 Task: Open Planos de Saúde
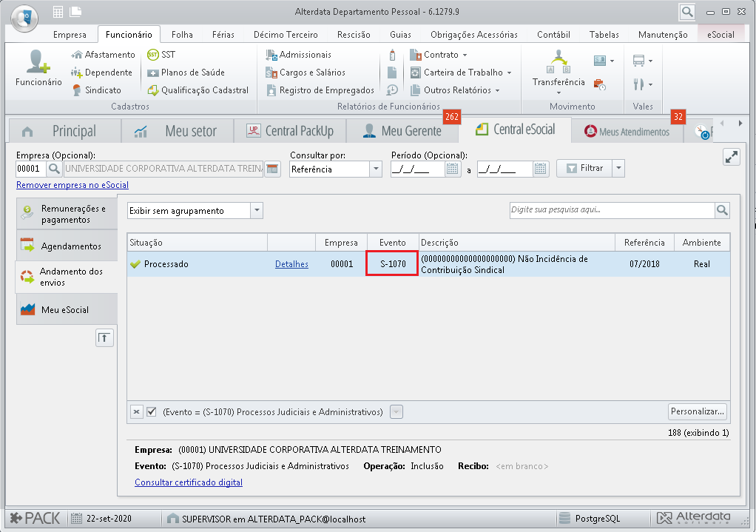[x=186, y=73]
